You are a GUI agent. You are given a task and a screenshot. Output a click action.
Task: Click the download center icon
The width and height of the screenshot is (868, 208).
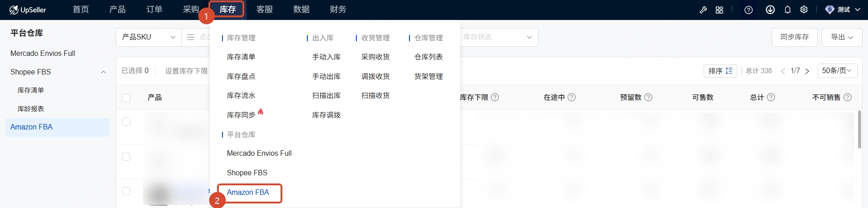(x=770, y=10)
